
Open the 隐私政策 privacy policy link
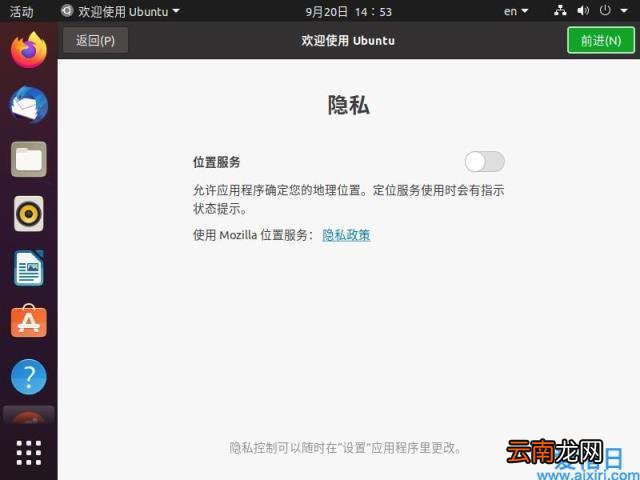click(x=346, y=235)
